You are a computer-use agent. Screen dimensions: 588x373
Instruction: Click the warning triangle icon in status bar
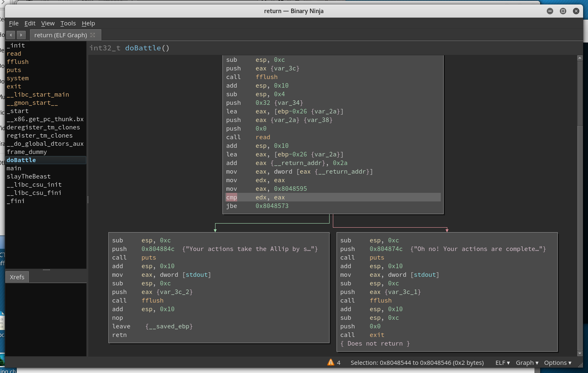[x=331, y=362]
